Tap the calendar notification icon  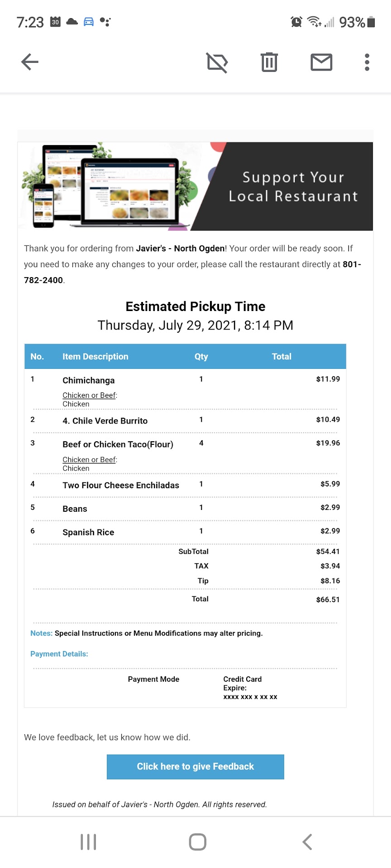pos(55,22)
